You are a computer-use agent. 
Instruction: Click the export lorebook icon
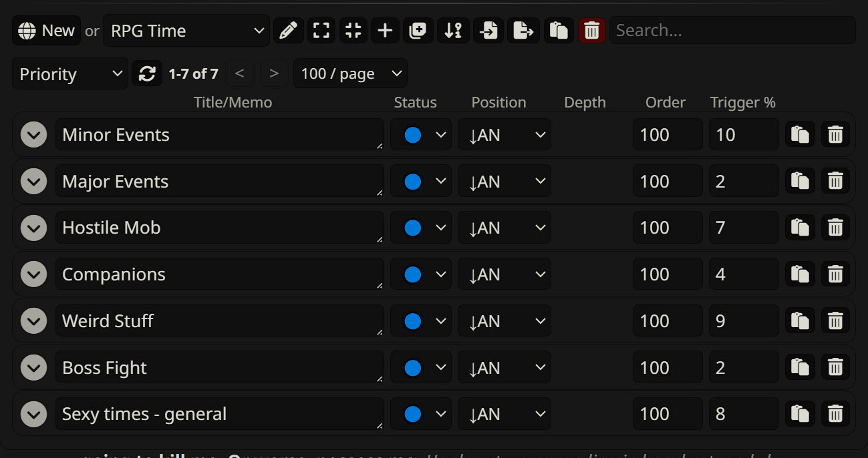(523, 31)
